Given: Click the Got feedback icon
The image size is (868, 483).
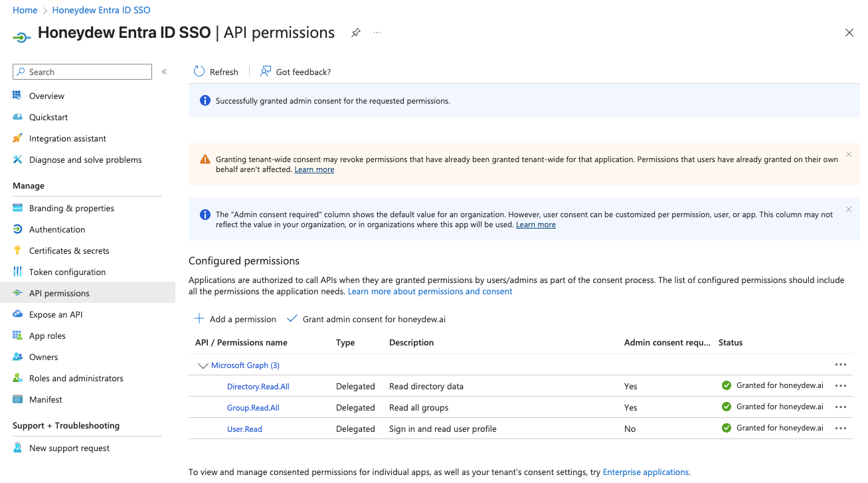Looking at the screenshot, I should 266,72.
